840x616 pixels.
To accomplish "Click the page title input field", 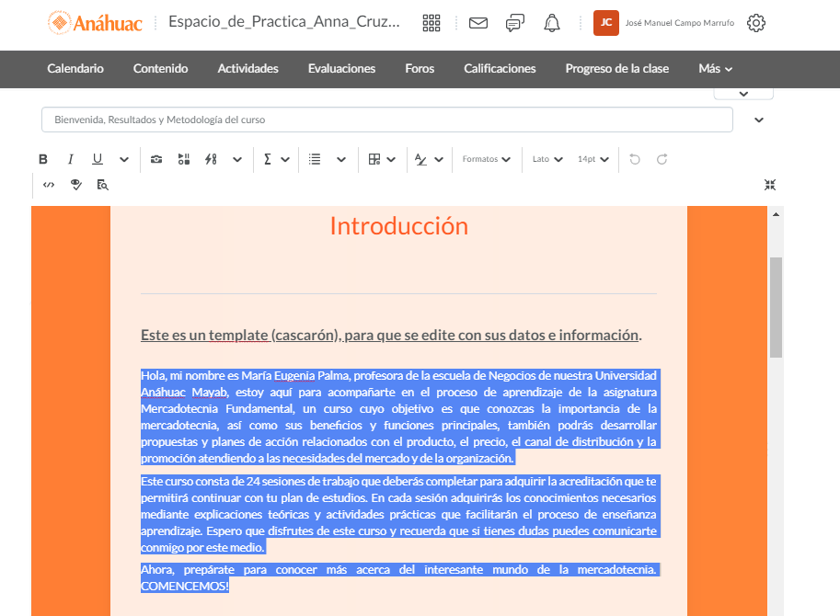I will point(386,120).
